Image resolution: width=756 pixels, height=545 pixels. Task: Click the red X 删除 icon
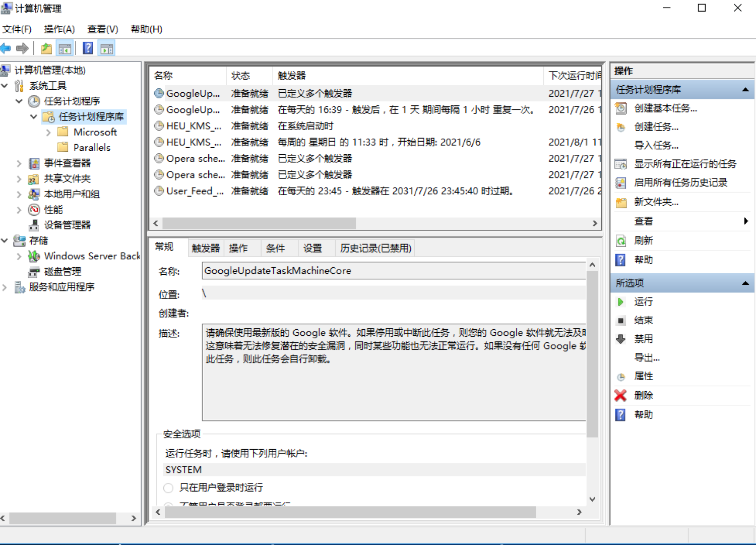621,396
